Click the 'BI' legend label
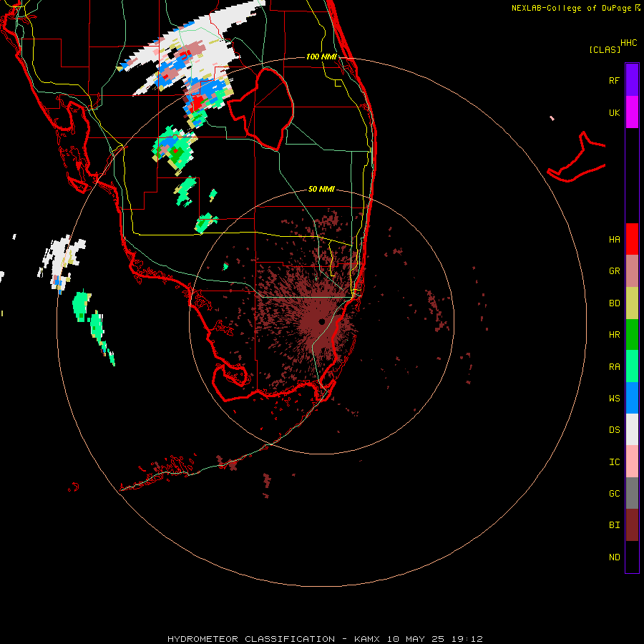Screen dimensions: 644x644 click(x=614, y=525)
